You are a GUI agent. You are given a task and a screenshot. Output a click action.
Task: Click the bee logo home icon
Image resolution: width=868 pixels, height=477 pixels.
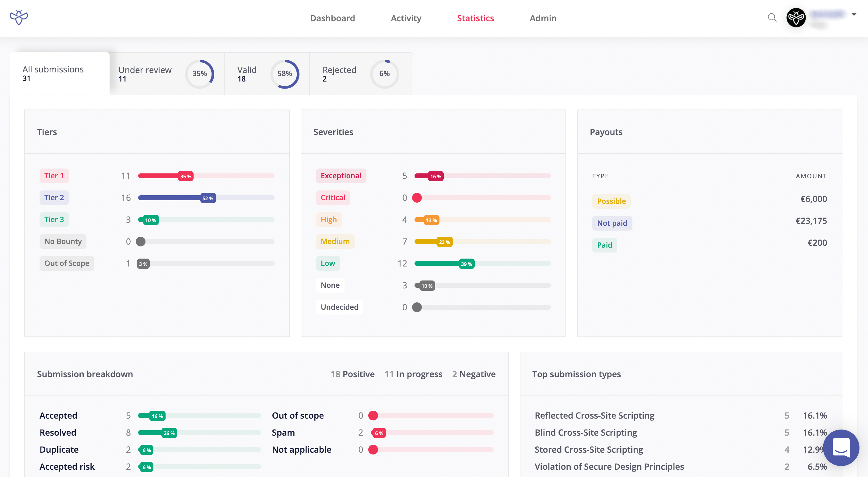(19, 18)
